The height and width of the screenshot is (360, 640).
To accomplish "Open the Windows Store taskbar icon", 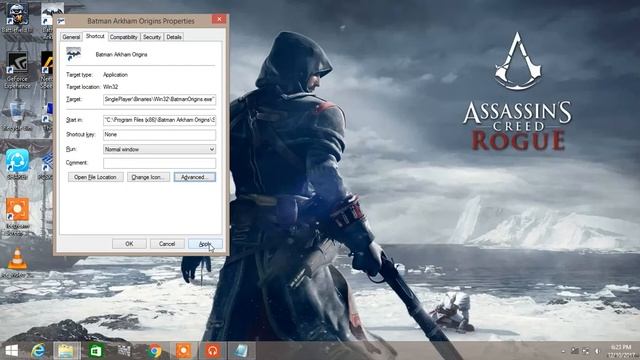I will tap(96, 351).
